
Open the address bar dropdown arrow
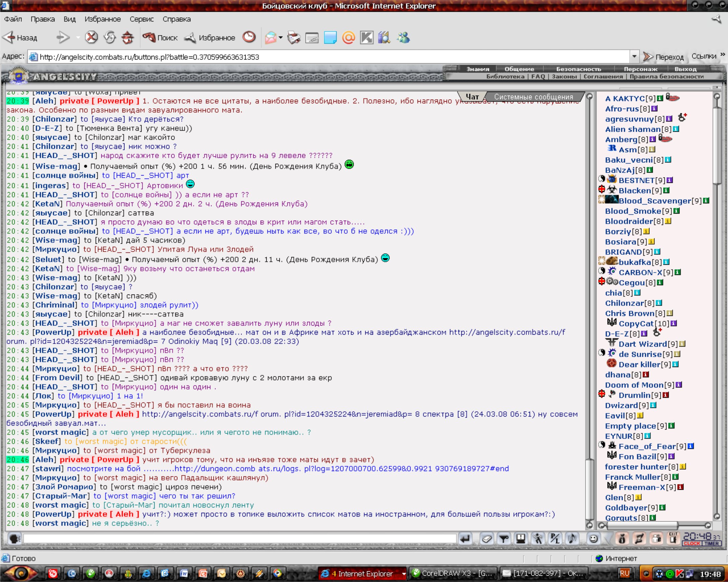(x=634, y=56)
